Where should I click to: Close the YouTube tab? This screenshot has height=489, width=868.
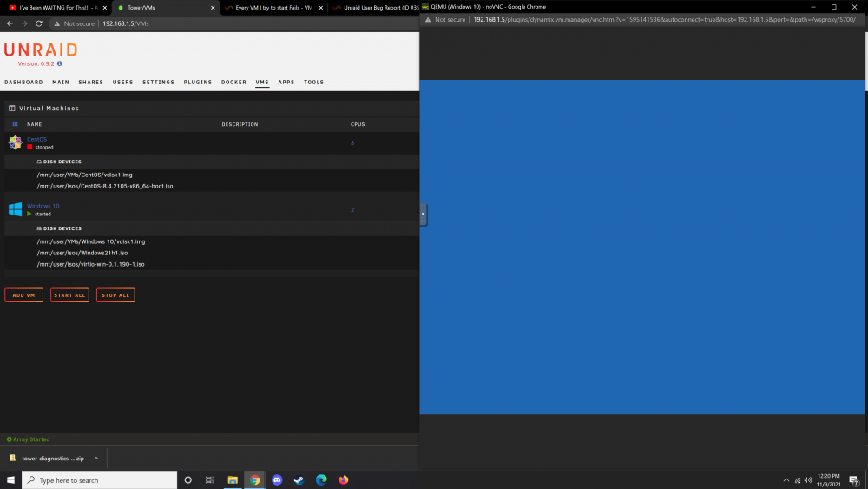[x=105, y=8]
